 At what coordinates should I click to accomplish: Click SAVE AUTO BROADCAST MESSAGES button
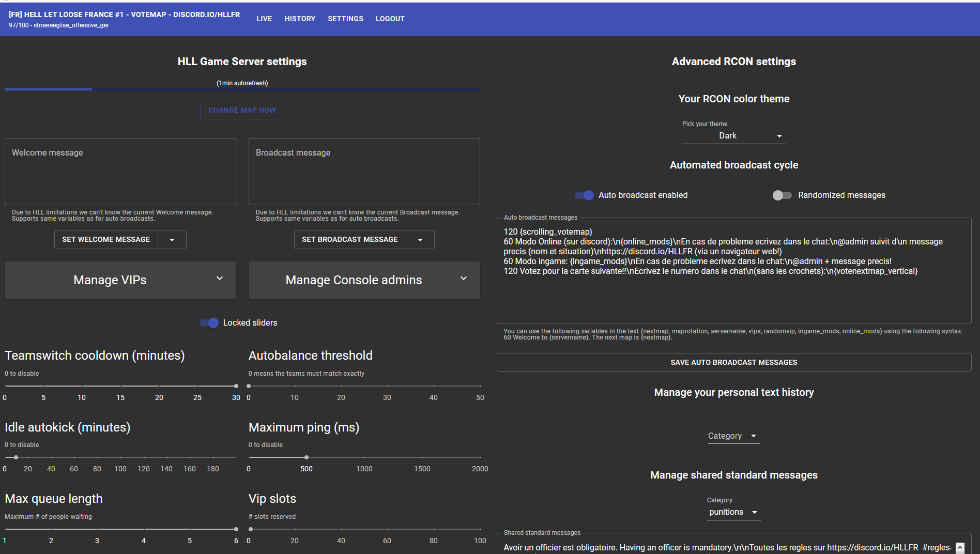734,362
